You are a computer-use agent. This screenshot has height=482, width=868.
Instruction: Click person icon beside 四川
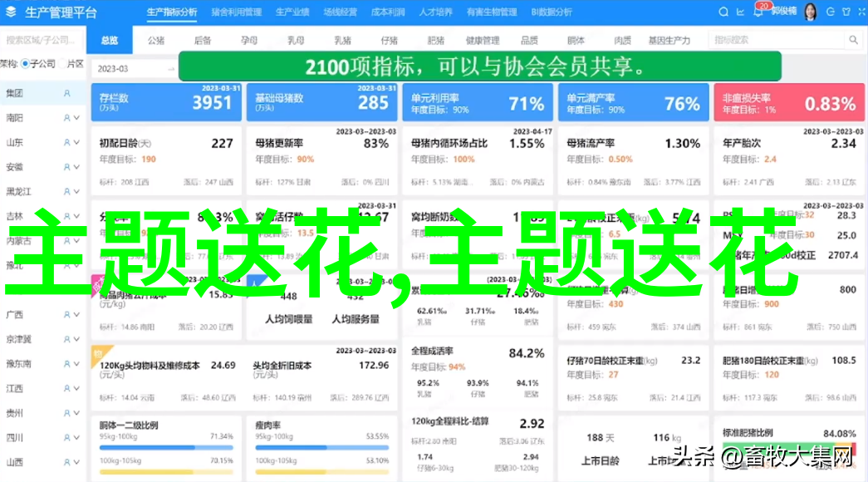pos(67,438)
